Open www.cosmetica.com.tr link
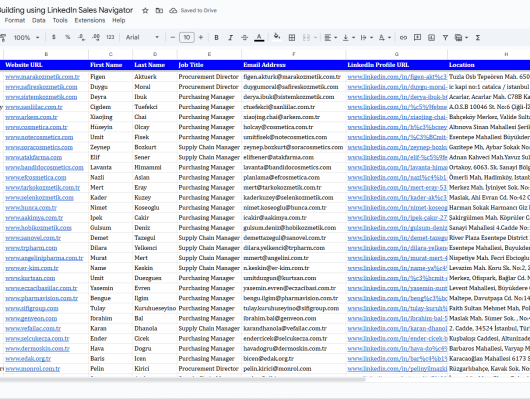The width and height of the screenshot is (530, 400). click(37, 127)
